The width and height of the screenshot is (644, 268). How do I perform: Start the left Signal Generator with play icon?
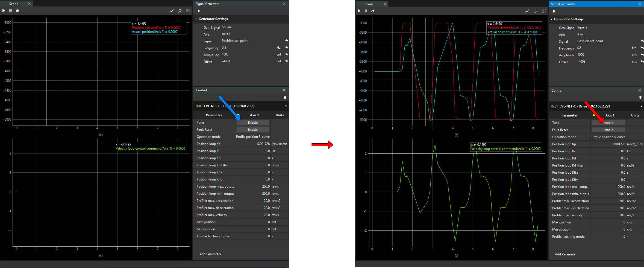tap(199, 11)
